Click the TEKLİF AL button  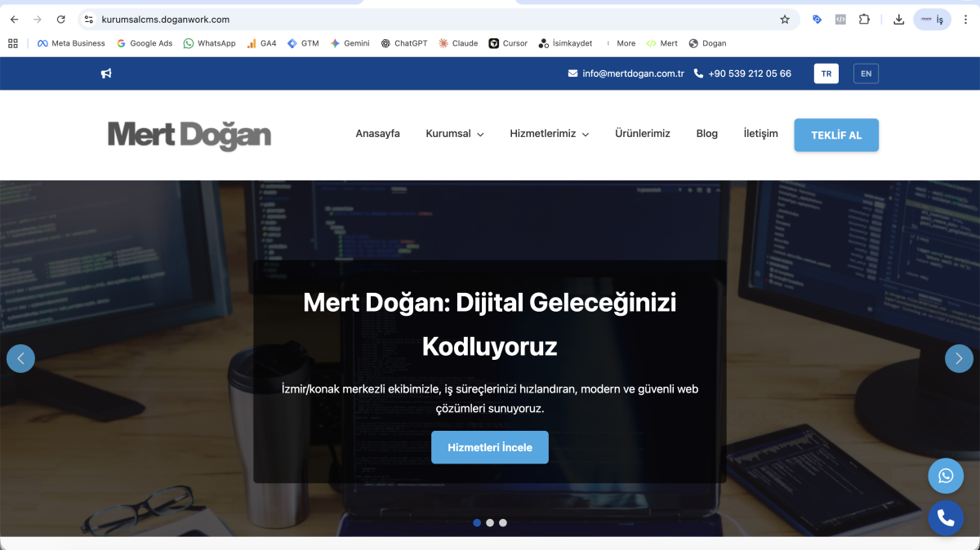point(836,135)
